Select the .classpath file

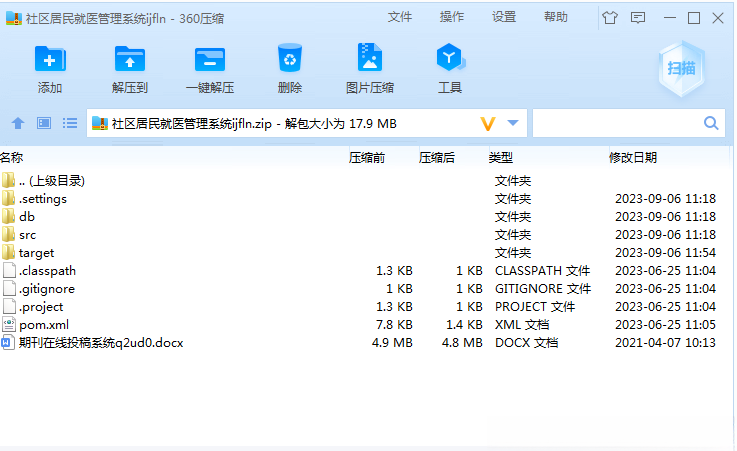point(367,271)
